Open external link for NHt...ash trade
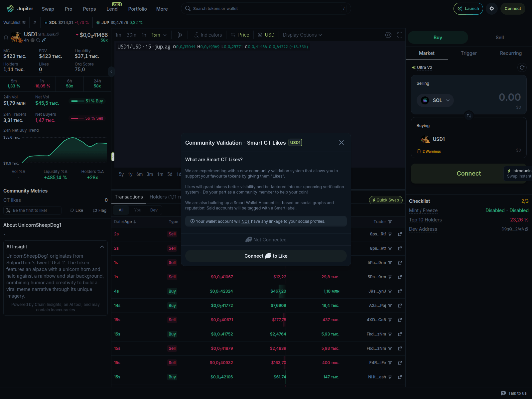This screenshot has height=399, width=532. [x=400, y=377]
